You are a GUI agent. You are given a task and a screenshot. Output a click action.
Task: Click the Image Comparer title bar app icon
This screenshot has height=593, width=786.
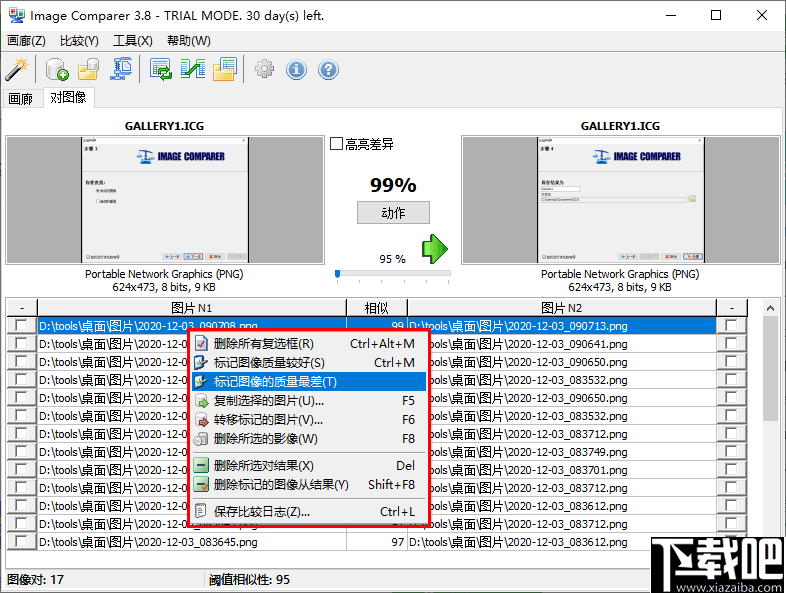pyautogui.click(x=17, y=16)
